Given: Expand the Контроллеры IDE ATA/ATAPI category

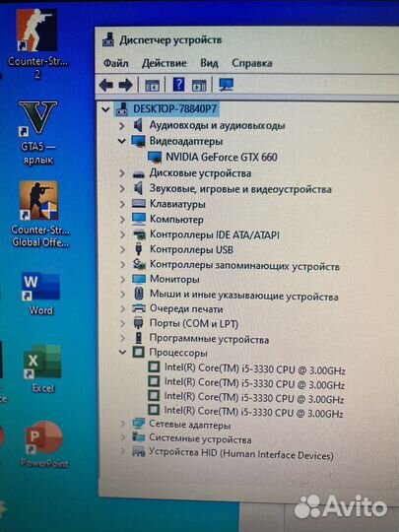Looking at the screenshot, I should [x=122, y=234].
